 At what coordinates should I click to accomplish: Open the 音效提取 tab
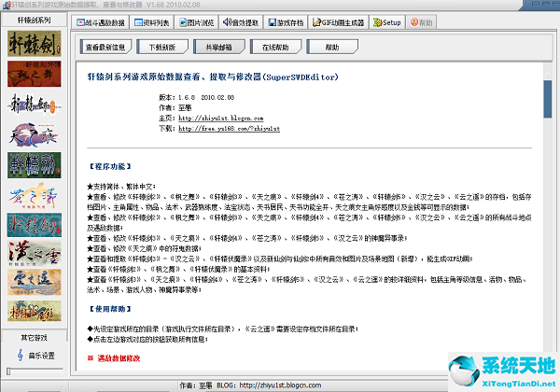[241, 22]
